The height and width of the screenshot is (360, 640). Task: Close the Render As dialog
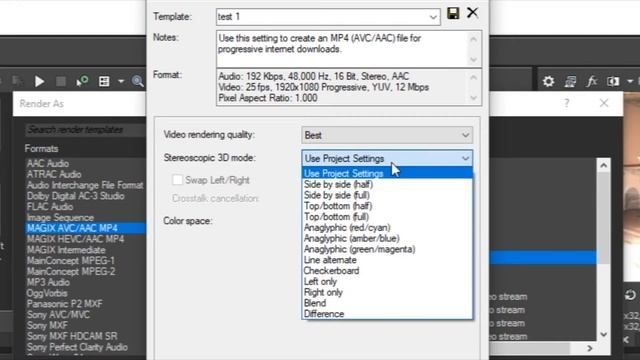click(604, 103)
